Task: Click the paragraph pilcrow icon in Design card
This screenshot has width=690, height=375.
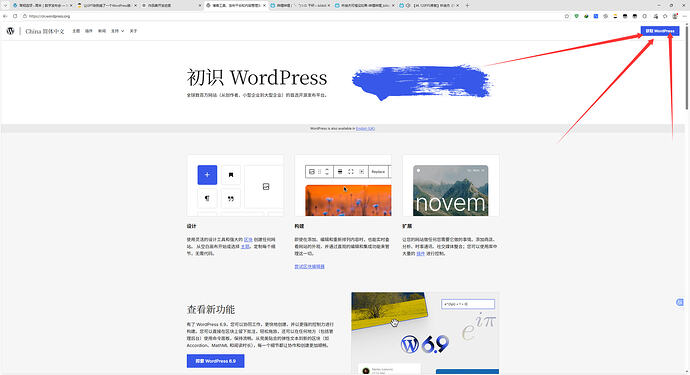Action: pyautogui.click(x=207, y=199)
